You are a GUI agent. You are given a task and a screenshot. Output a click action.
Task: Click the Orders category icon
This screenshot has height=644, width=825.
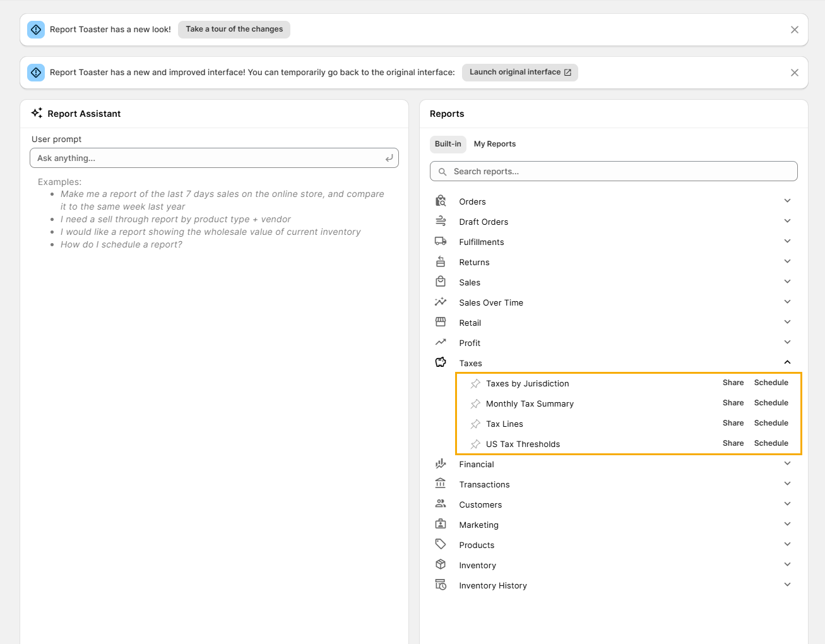[441, 201]
